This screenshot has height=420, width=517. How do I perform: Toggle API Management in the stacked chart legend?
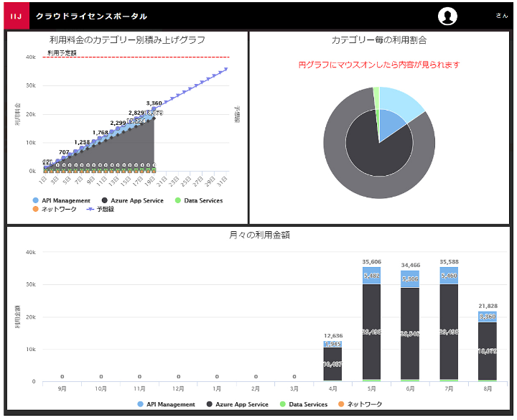pyautogui.click(x=66, y=200)
